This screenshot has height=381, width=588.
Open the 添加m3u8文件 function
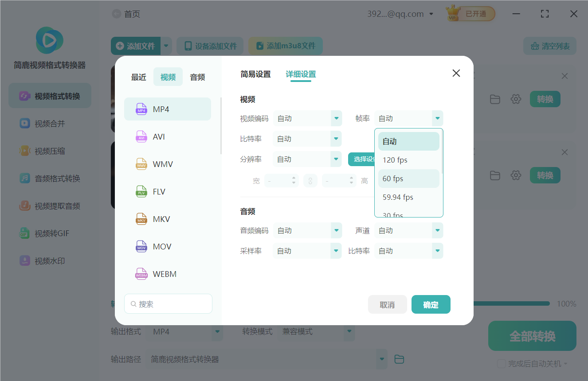click(285, 46)
